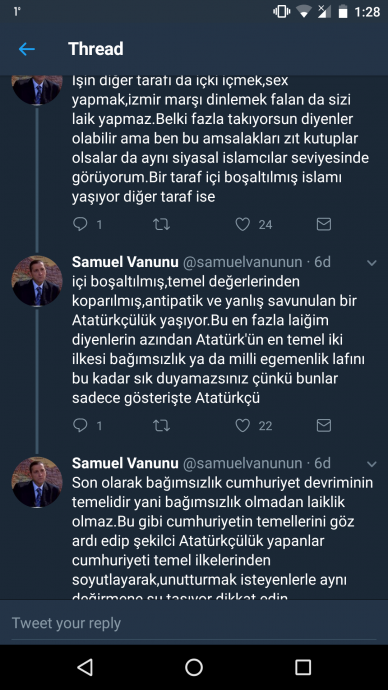Open Android recent apps square button

point(303,667)
